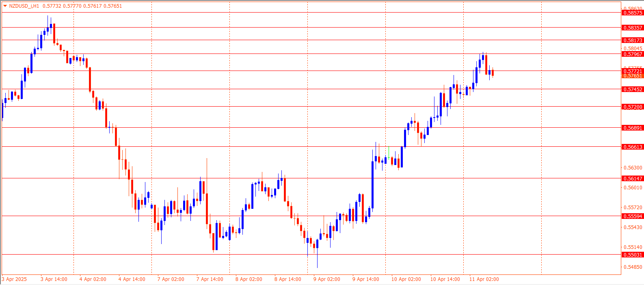Click the 4 Apr 14:00 time label
644x285 pixels.
pos(132,279)
